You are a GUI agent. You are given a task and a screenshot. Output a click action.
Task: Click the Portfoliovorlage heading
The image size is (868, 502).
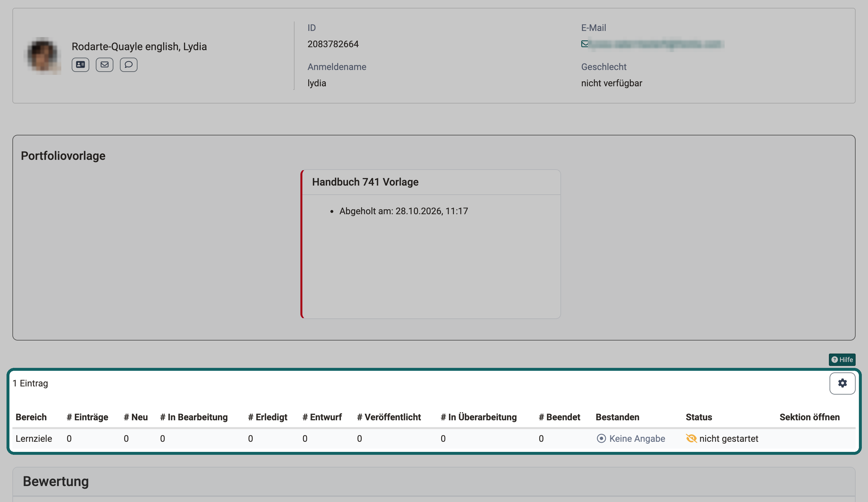[63, 156]
